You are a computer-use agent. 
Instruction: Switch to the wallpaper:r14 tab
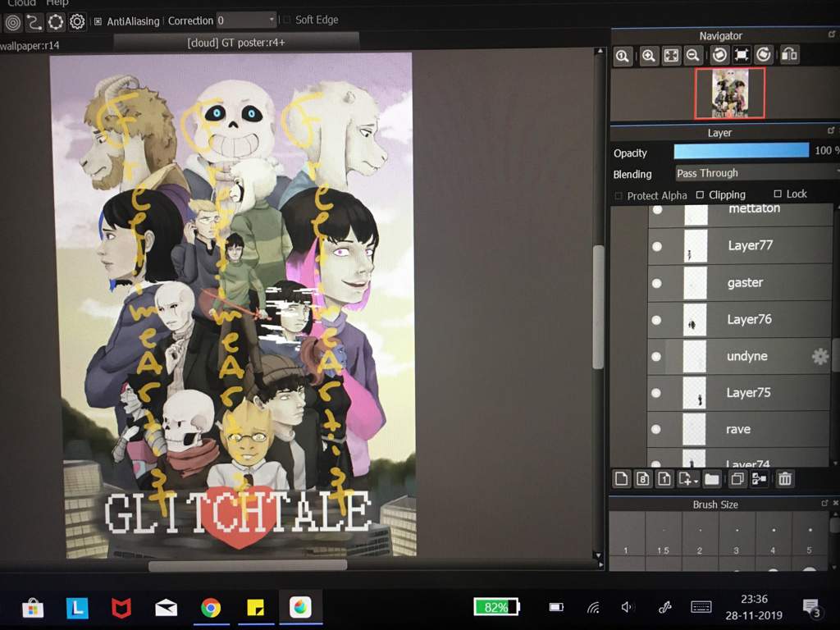coord(30,46)
